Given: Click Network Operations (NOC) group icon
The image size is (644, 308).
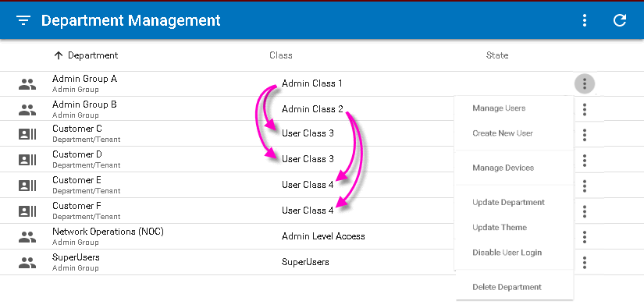Looking at the screenshot, I should pos(27,236).
